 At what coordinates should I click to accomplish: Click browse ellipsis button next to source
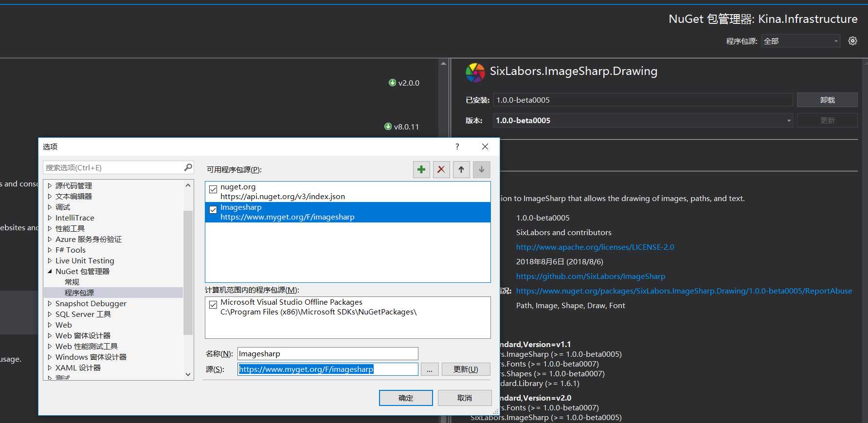430,369
